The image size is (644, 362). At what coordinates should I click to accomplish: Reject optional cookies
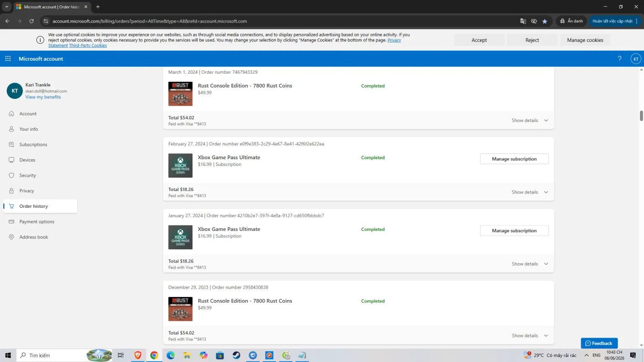(x=532, y=40)
